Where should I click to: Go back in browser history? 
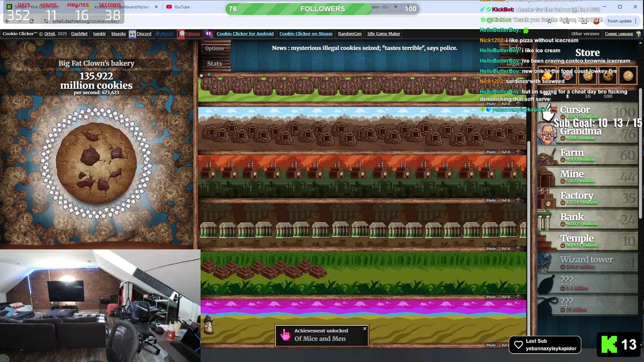7,21
